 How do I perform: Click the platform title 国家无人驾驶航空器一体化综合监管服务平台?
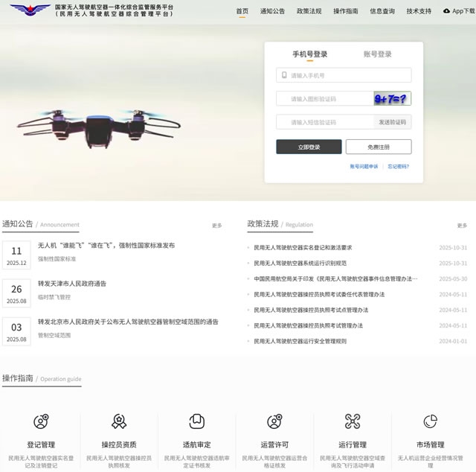[114, 7]
